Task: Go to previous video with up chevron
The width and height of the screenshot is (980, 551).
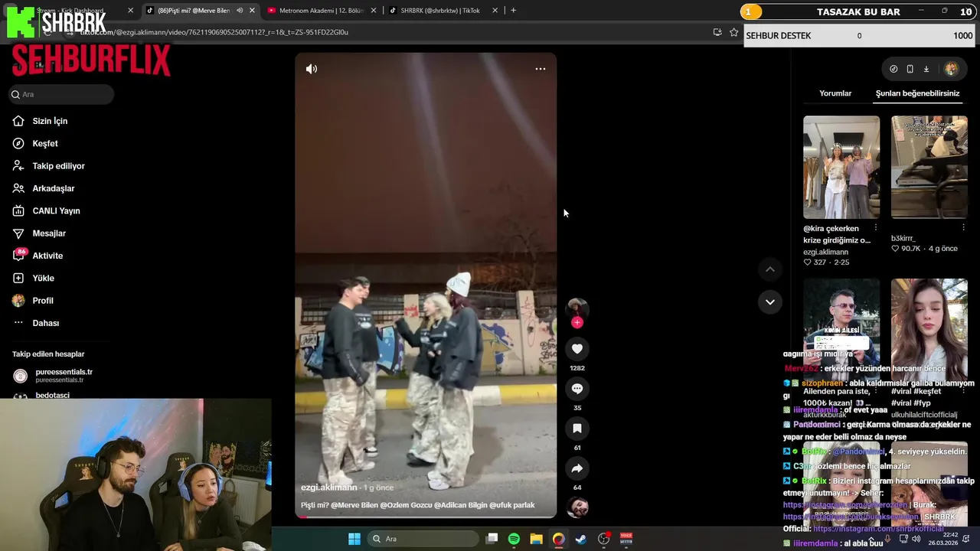Action: pyautogui.click(x=770, y=269)
